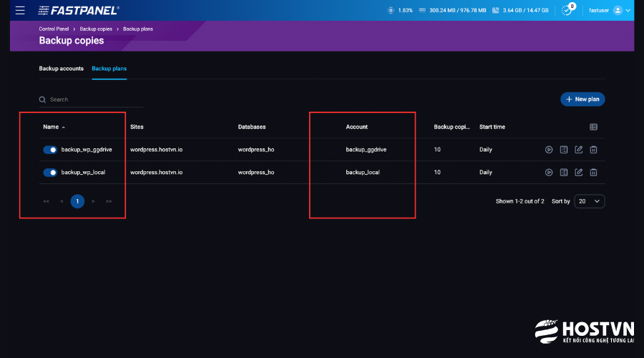The width and height of the screenshot is (644, 358).
Task: Click wordpress_ho database in backup_wp_local row
Action: [x=256, y=173]
